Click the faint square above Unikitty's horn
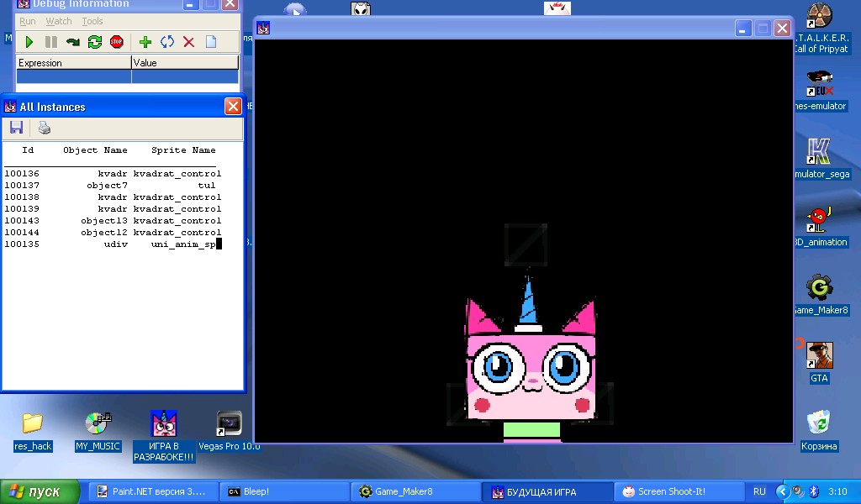Screen dimensions: 861x504 point(526,244)
